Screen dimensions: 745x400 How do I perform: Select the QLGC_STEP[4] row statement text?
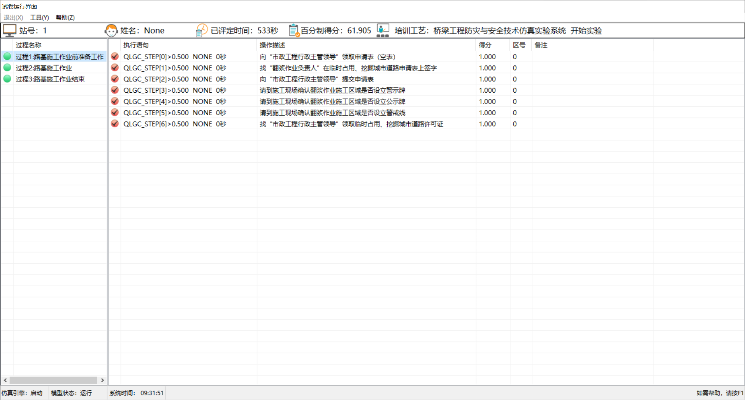(x=165, y=101)
